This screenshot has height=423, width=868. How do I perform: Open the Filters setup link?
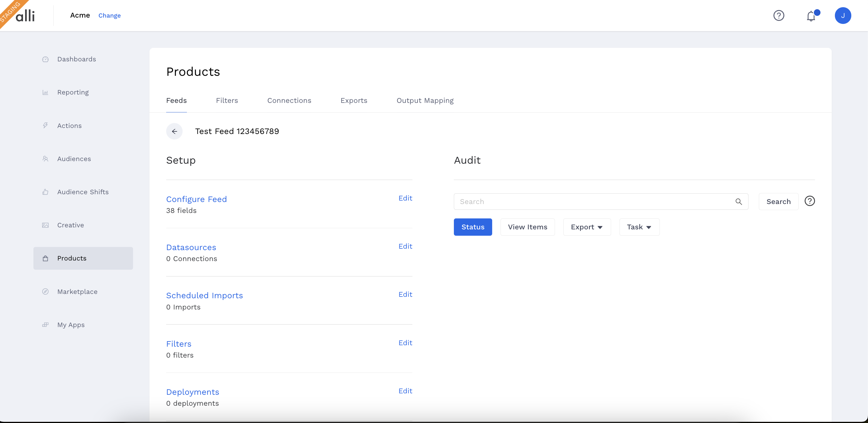[179, 344]
